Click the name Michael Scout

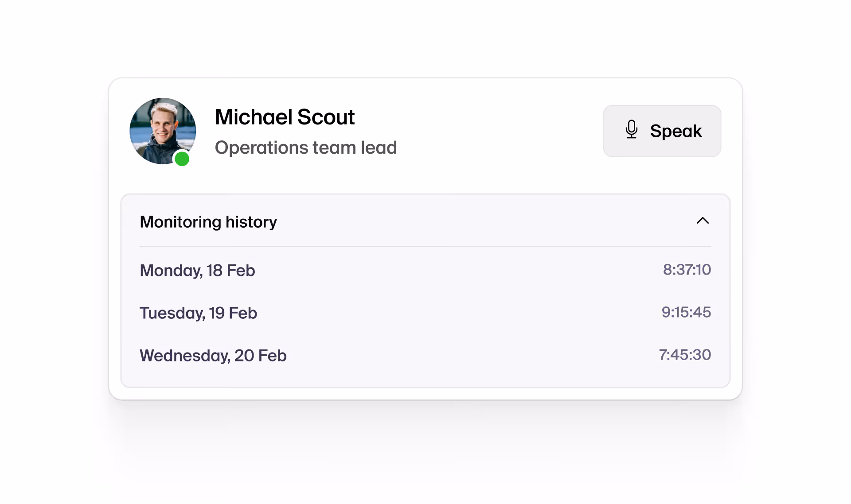(x=284, y=117)
